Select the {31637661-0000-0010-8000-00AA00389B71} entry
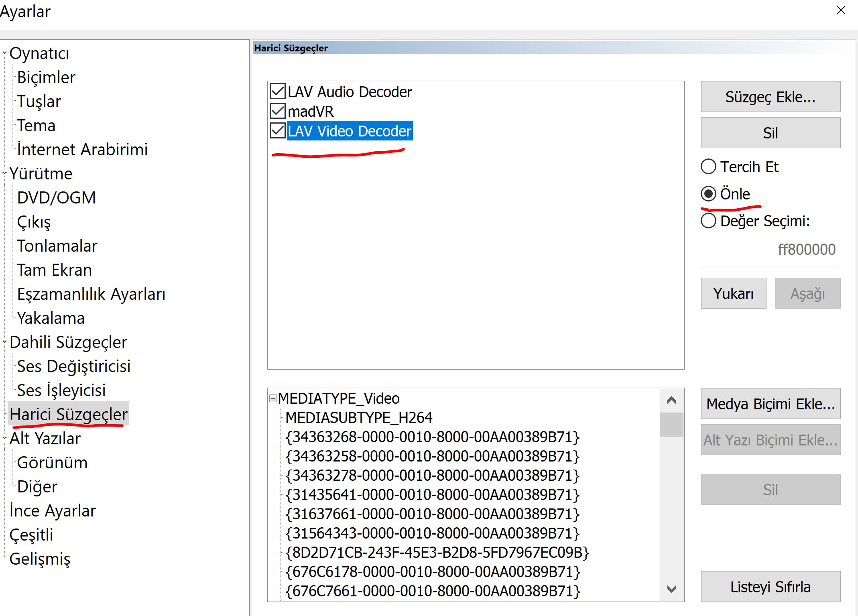 (432, 514)
